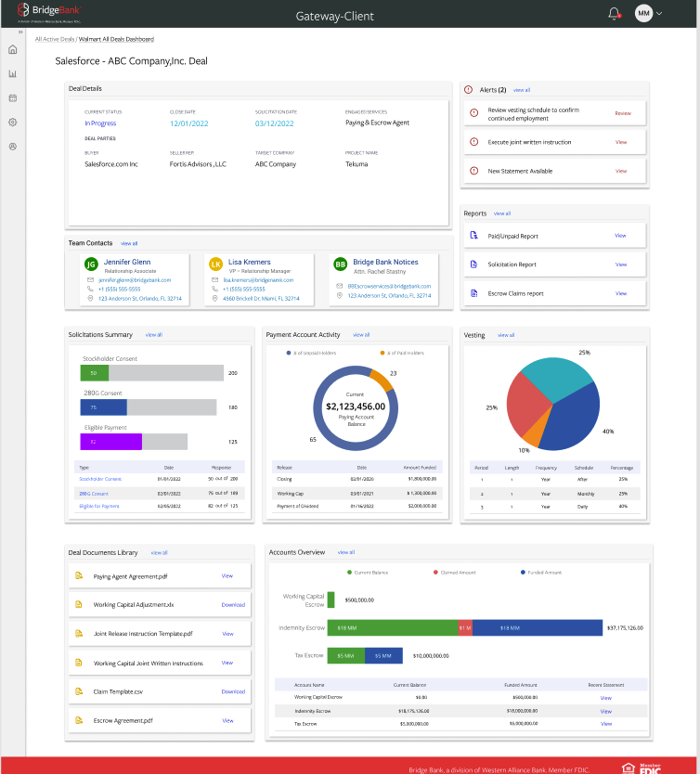View Working Capital Joint Written Instructions

click(227, 663)
